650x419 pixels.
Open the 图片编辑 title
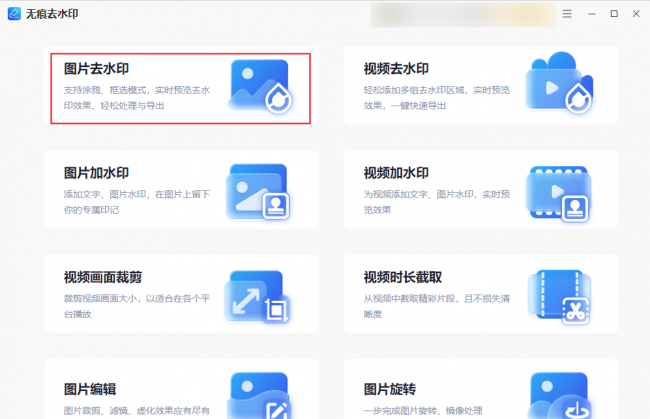click(x=90, y=389)
